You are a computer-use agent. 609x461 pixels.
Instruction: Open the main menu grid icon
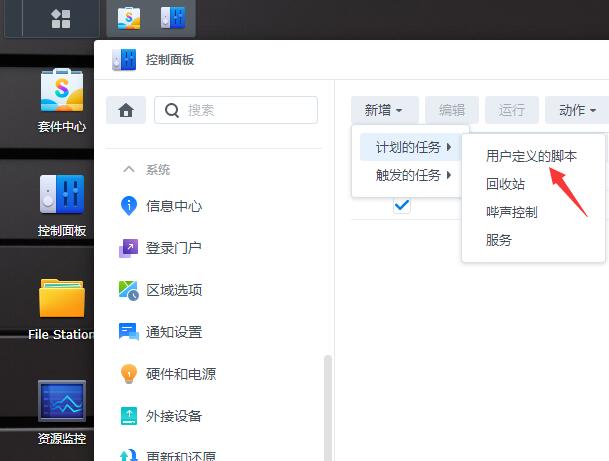point(61,19)
